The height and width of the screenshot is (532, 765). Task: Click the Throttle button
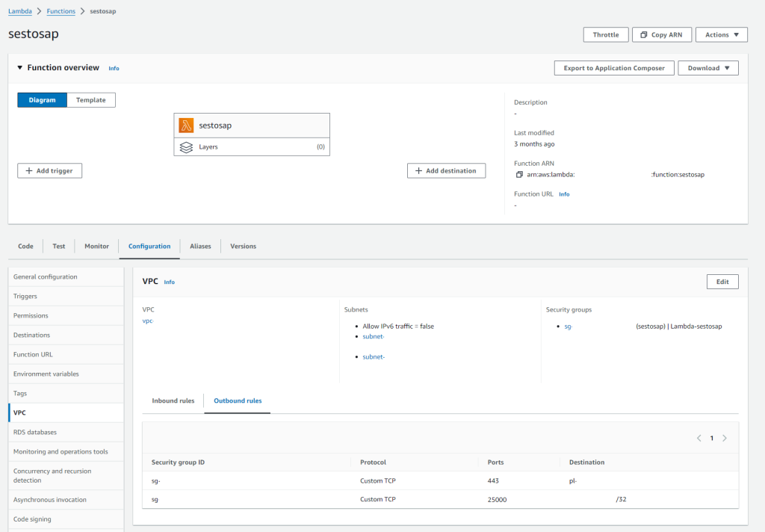[x=605, y=34]
